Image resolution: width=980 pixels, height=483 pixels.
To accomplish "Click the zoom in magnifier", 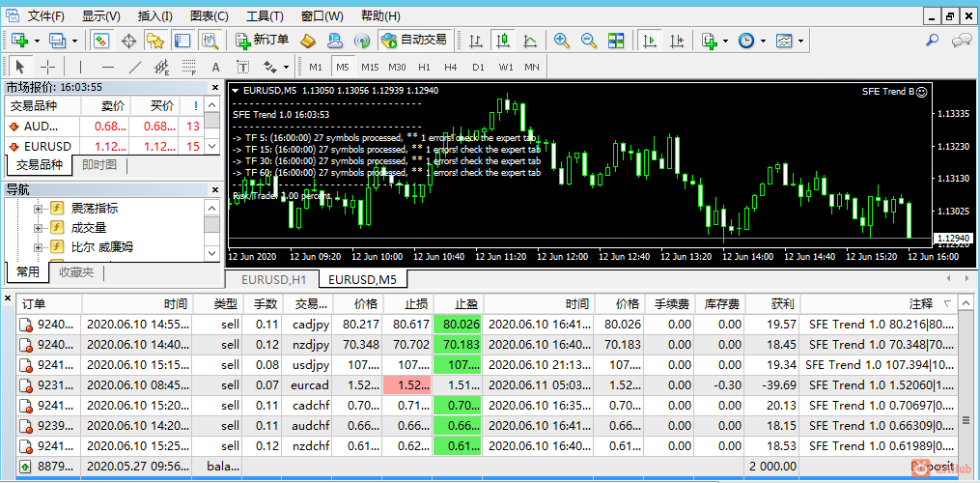I will (562, 41).
